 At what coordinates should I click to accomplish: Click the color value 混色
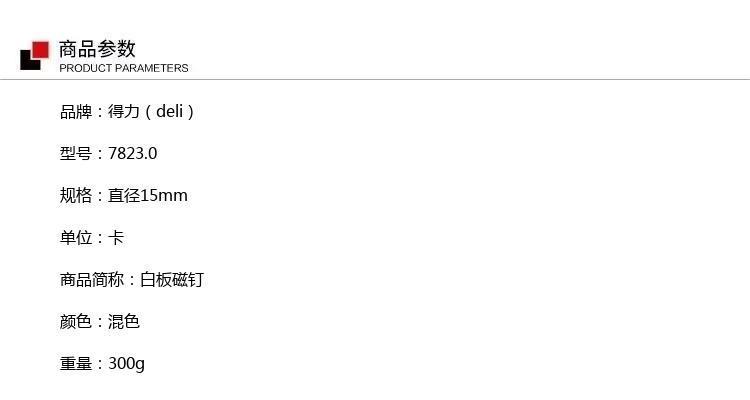click(x=124, y=321)
